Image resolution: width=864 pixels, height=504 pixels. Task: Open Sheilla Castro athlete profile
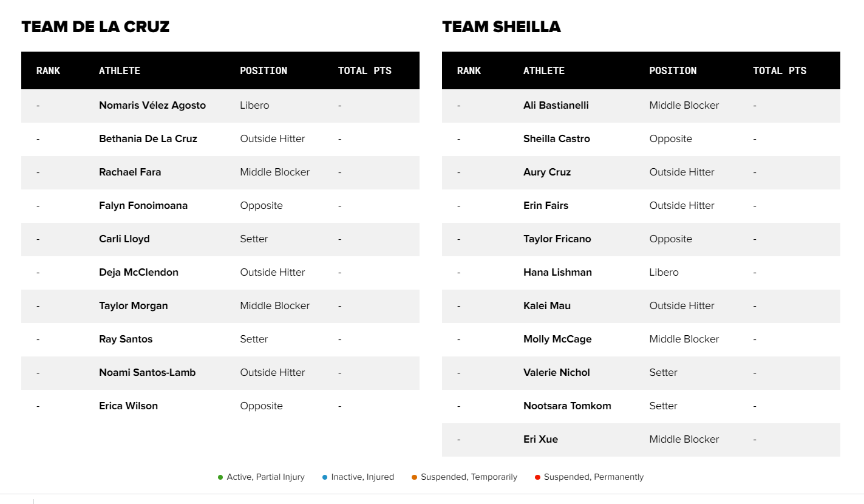(x=556, y=138)
